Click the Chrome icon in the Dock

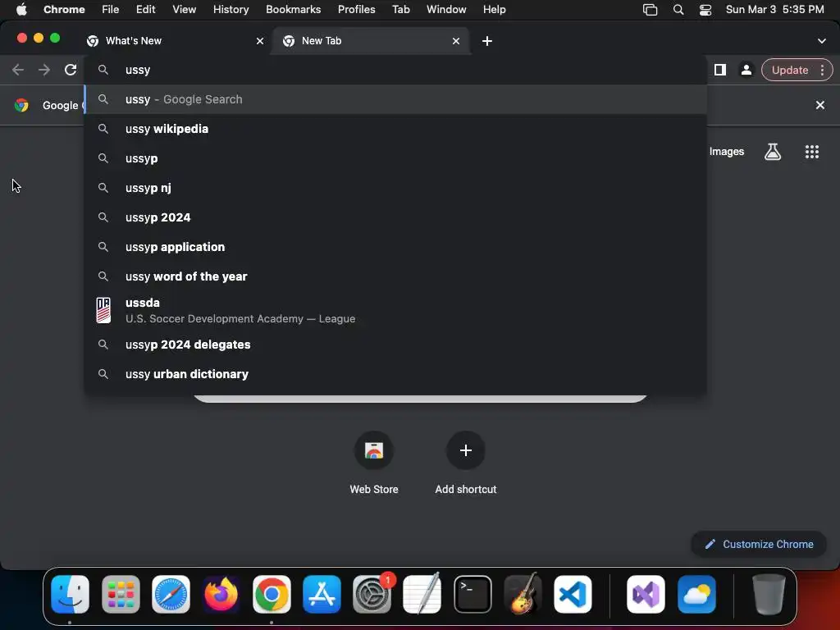point(272,594)
